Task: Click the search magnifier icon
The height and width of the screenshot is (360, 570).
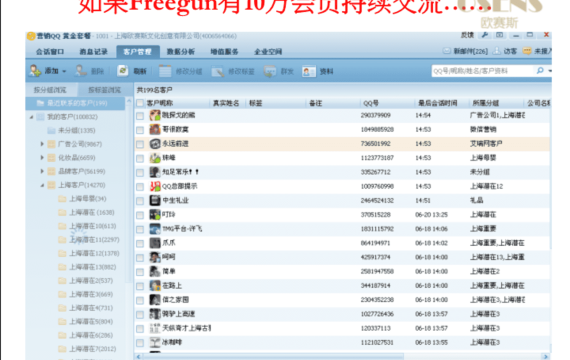Action: pos(540,71)
